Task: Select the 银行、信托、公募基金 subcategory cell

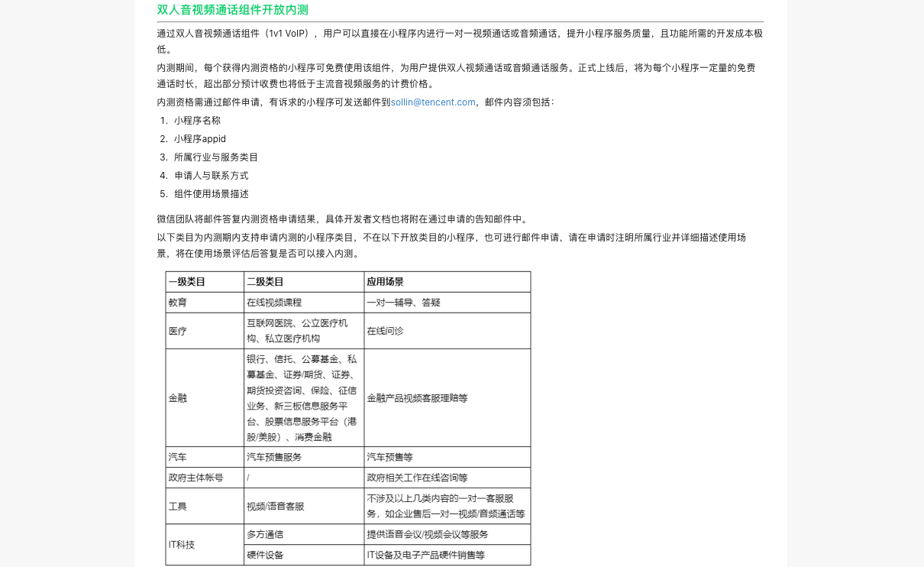Action: coord(304,398)
